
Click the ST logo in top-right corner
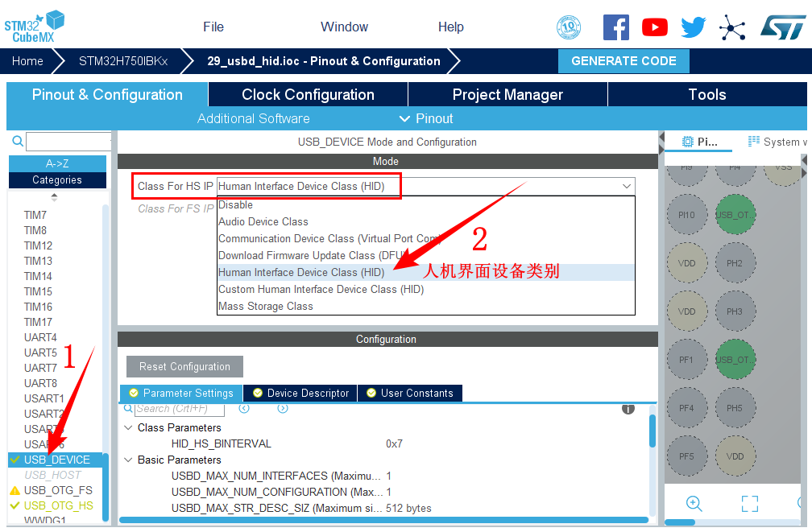pyautogui.click(x=781, y=27)
